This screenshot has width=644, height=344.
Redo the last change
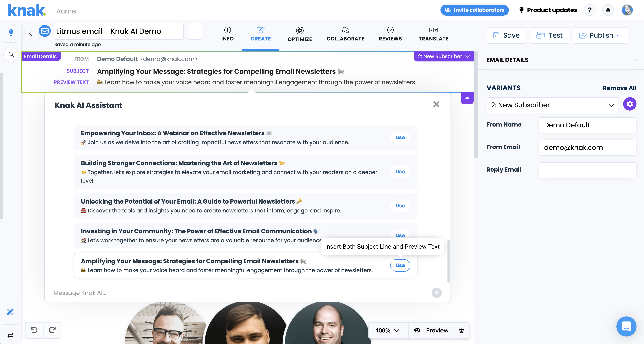point(52,330)
